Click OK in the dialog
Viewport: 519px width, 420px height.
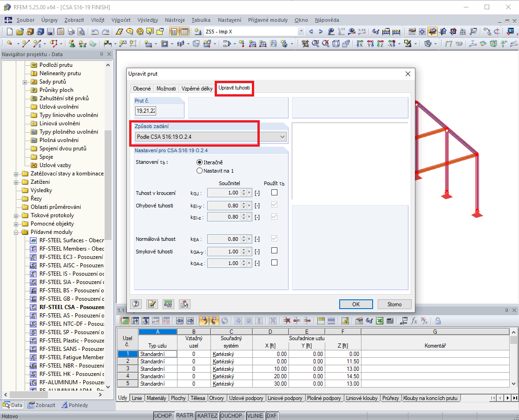[x=356, y=304]
